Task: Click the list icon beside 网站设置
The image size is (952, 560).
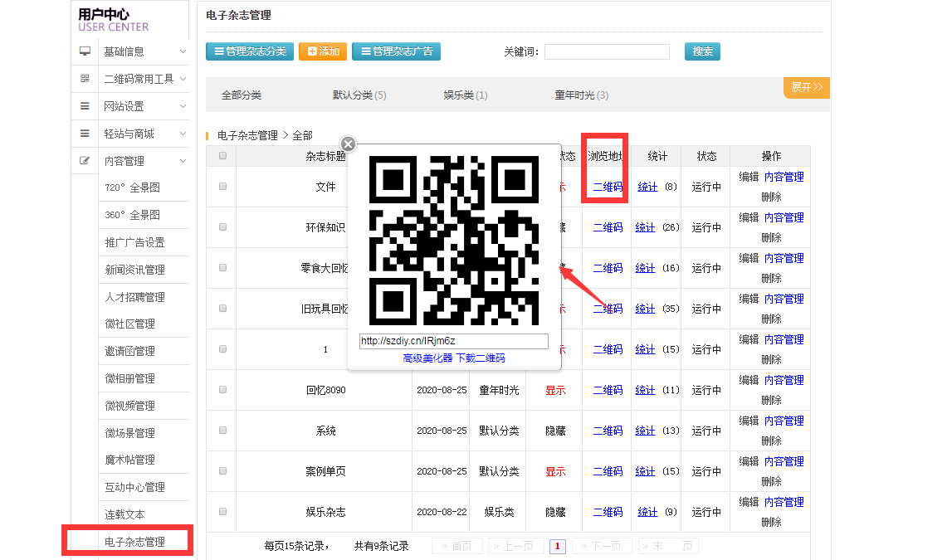Action: pos(85,106)
